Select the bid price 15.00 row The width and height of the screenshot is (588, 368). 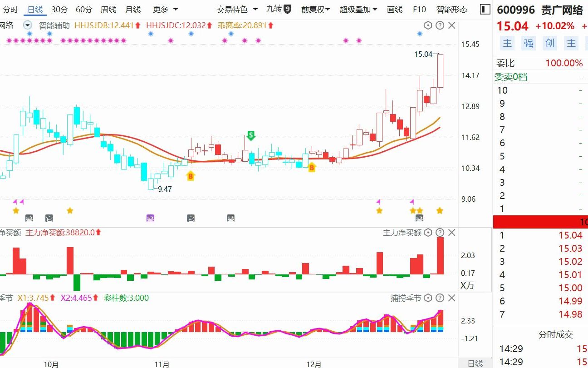(x=540, y=288)
